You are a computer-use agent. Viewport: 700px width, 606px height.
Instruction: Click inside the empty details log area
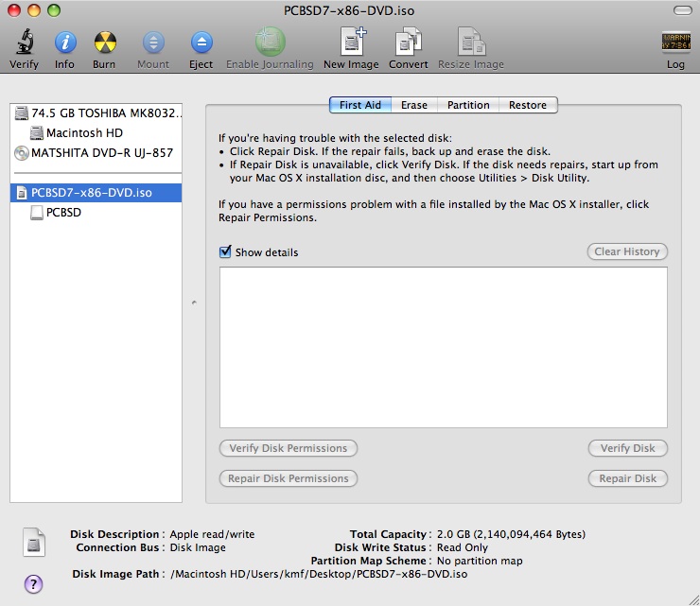pos(444,347)
